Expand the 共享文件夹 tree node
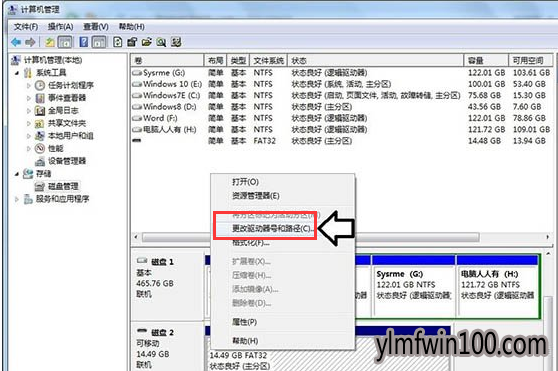This screenshot has height=371, width=558. [x=29, y=123]
